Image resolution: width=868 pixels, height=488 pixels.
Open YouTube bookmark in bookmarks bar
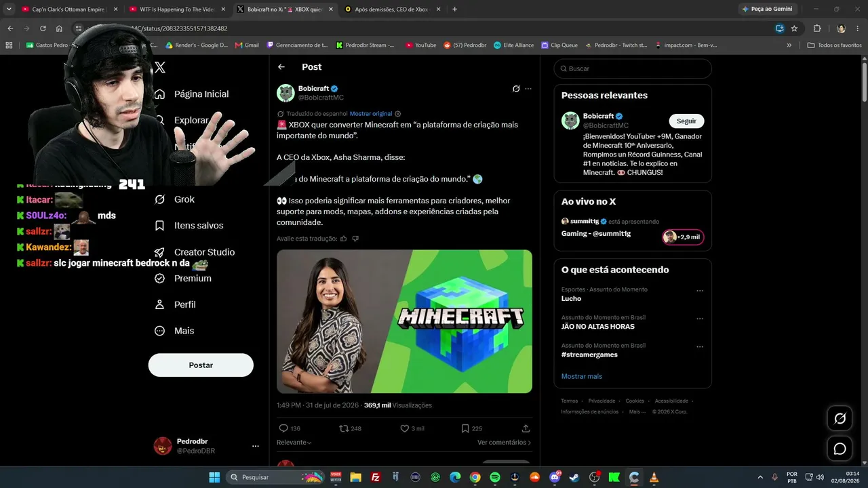(x=421, y=45)
